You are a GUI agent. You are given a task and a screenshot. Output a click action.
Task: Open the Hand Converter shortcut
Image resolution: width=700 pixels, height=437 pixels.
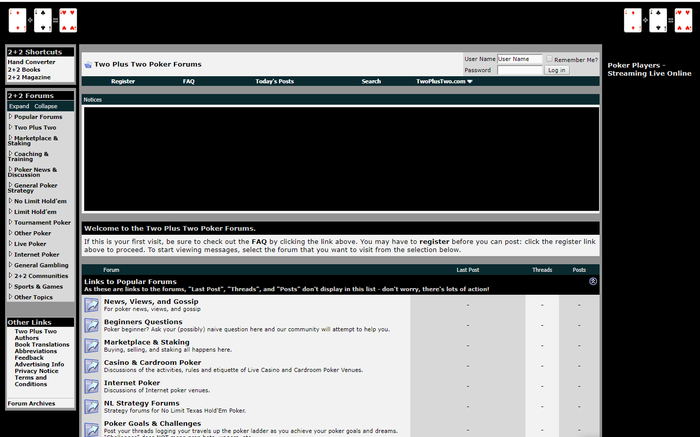click(x=31, y=62)
